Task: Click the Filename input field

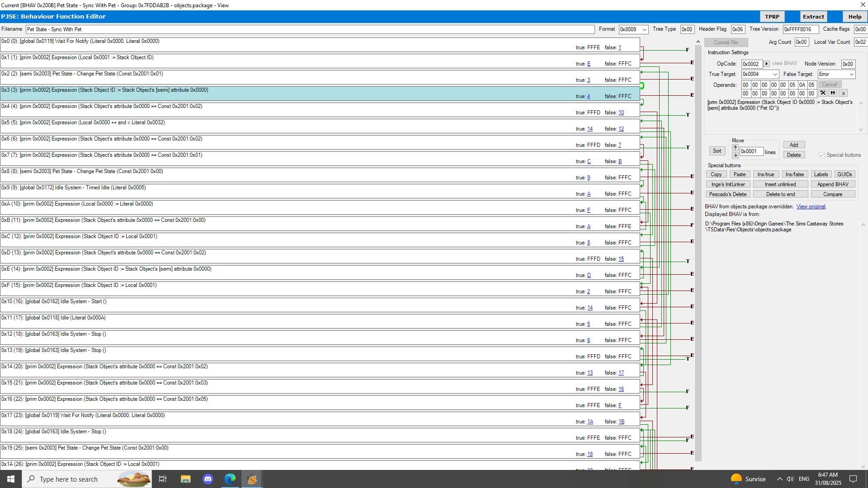Action: coord(310,29)
